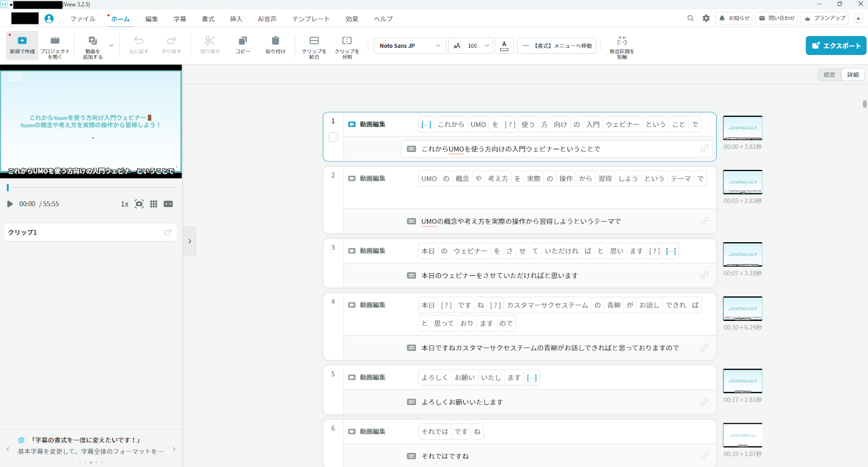Open the Noto Sans JP font dropdown
This screenshot has height=467, width=868.
click(410, 46)
